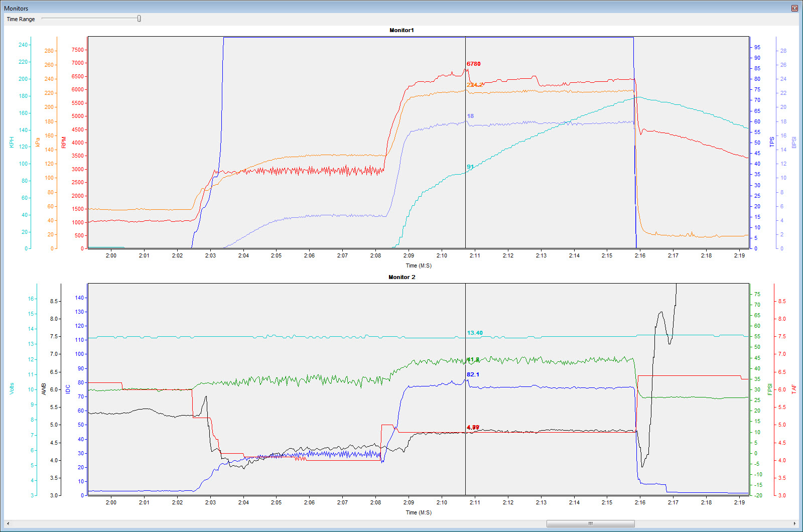The width and height of the screenshot is (803, 532).
Task: Click the 91 KPH cursor value
Action: coord(470,167)
